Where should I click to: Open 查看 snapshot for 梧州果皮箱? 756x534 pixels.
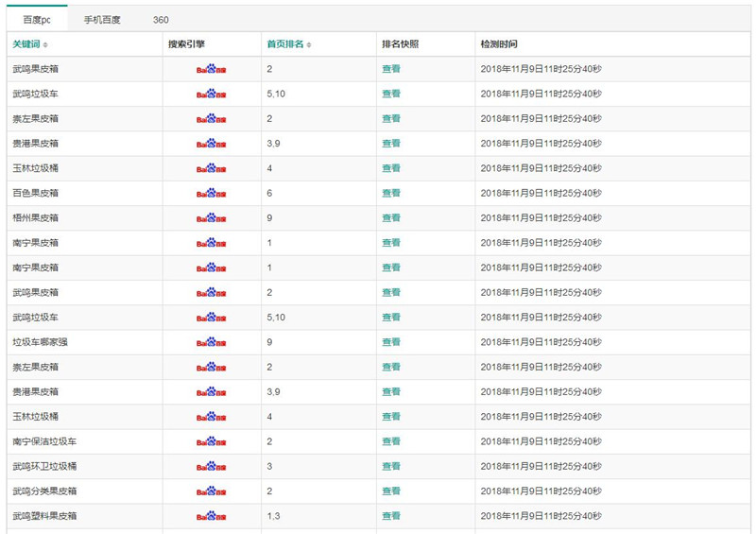tap(391, 217)
